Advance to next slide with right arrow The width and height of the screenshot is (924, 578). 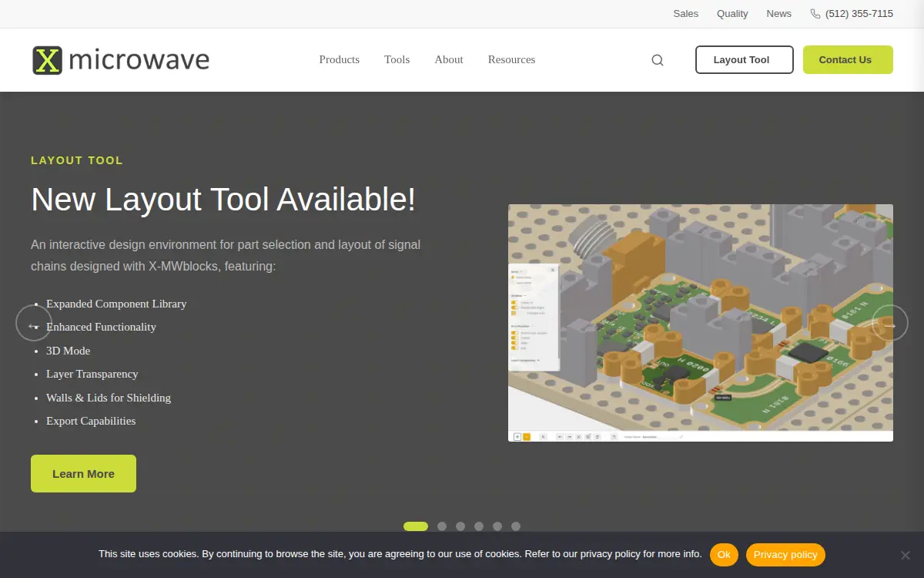coord(890,323)
